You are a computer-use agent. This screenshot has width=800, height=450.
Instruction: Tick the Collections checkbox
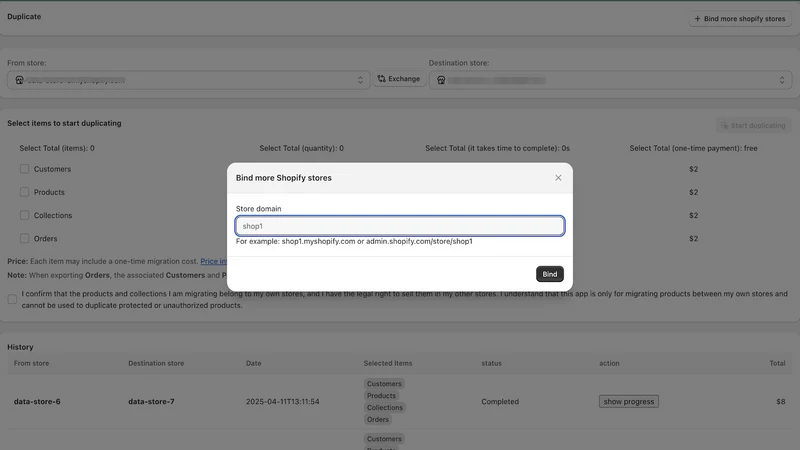tap(24, 215)
